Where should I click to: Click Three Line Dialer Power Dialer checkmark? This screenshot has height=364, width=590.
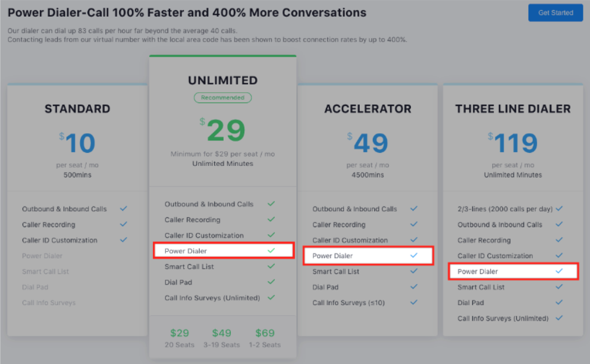click(x=559, y=271)
